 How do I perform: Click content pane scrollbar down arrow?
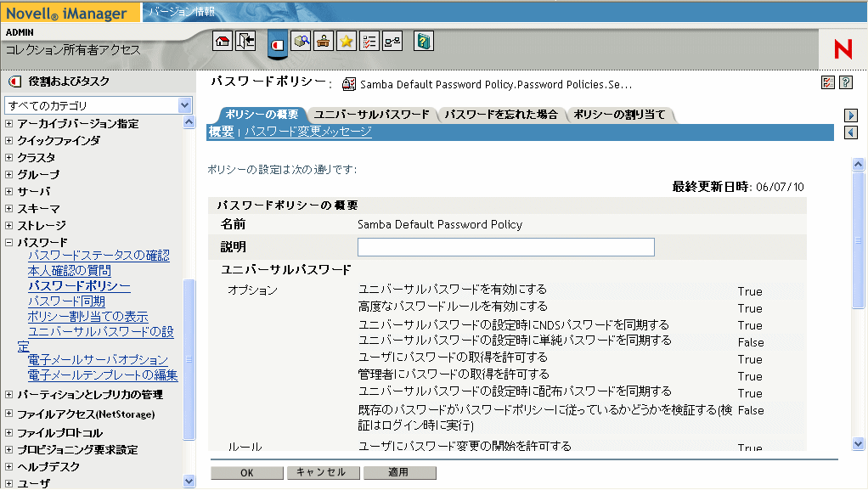pos(858,443)
